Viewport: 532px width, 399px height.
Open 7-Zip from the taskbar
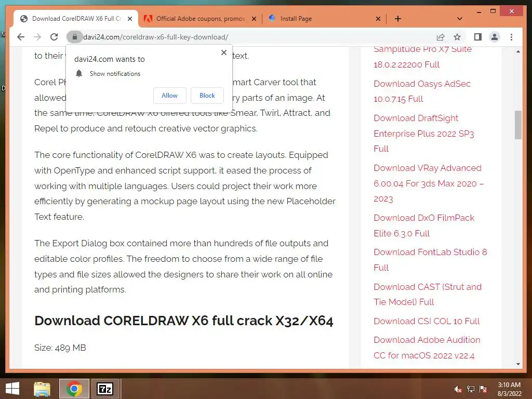[105, 389]
